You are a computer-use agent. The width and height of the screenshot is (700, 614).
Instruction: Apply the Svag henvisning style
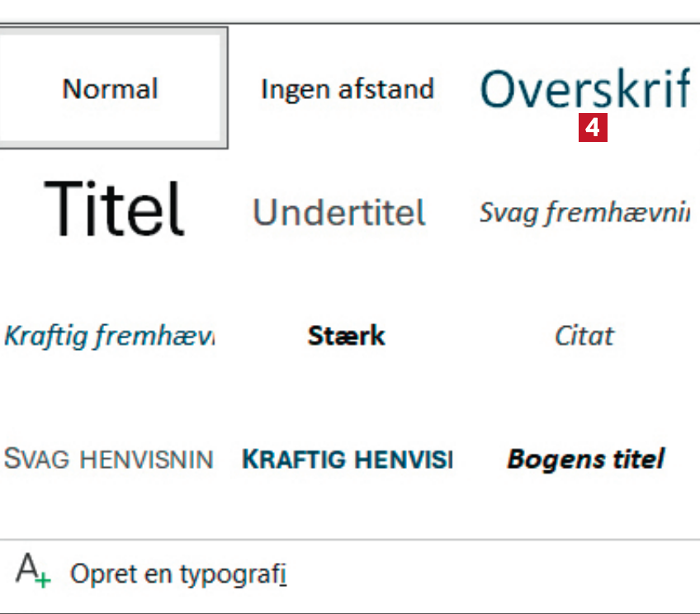(109, 459)
